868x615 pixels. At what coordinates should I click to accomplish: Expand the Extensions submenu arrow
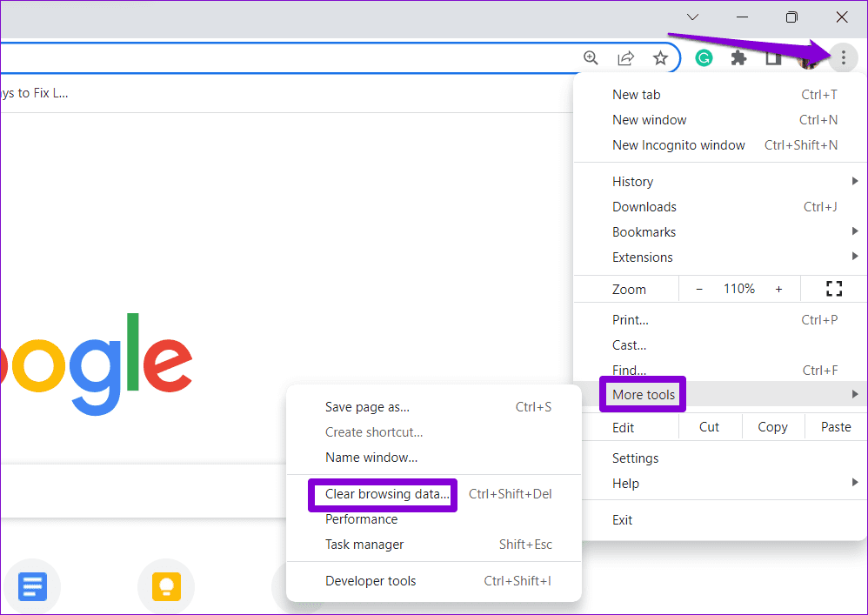pyautogui.click(x=855, y=257)
